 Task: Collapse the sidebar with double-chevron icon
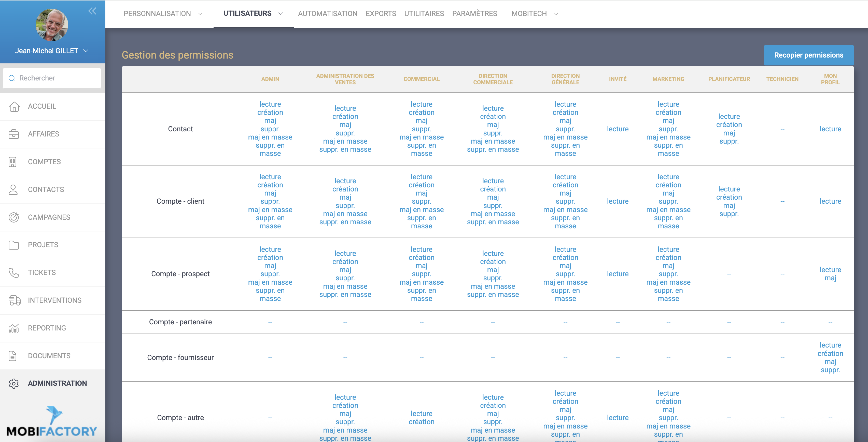pos(92,11)
